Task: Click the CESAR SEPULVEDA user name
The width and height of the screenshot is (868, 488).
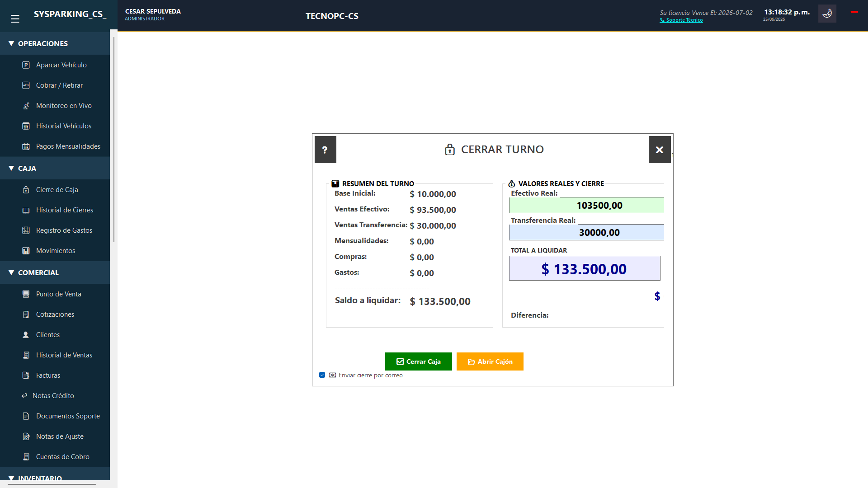Action: pos(153,11)
